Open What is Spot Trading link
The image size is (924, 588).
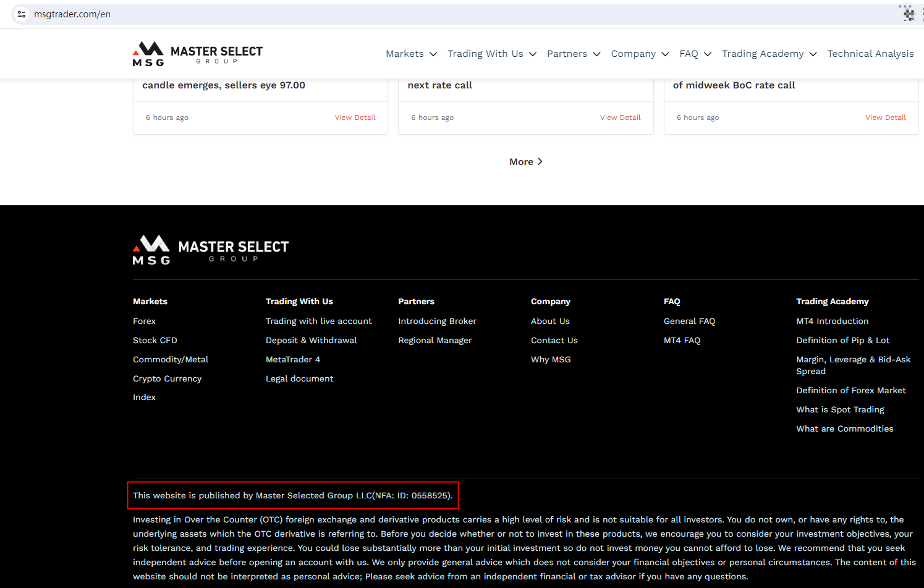click(840, 410)
